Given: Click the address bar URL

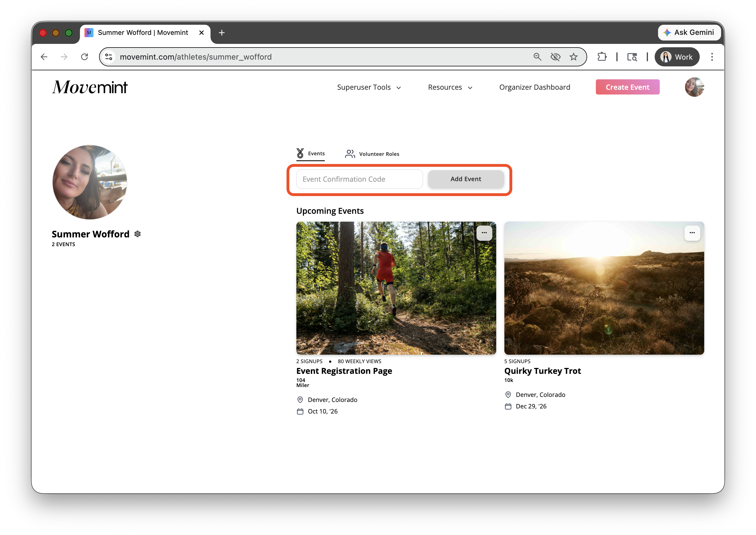Looking at the screenshot, I should tap(196, 57).
